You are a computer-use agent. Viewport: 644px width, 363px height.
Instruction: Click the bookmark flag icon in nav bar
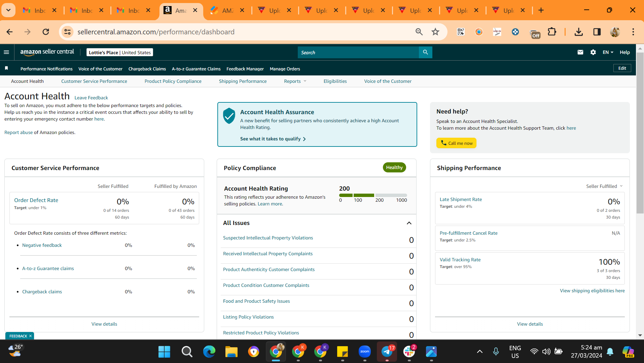tap(6, 68)
